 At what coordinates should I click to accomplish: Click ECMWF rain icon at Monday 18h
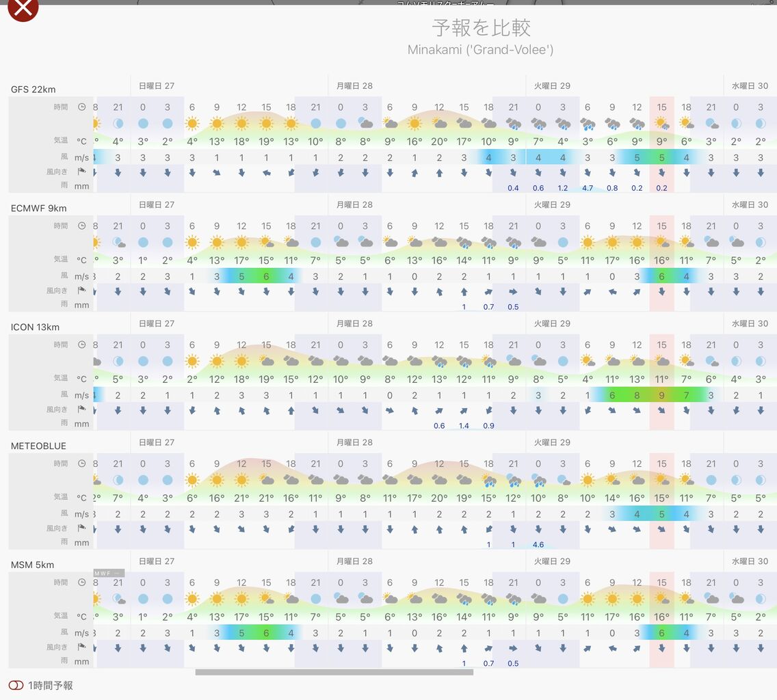point(488,243)
